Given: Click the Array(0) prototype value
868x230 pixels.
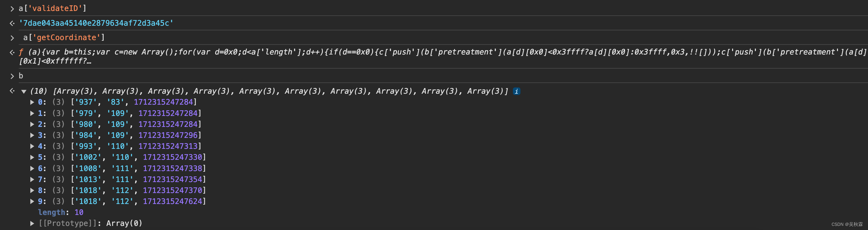Looking at the screenshot, I should tap(124, 223).
